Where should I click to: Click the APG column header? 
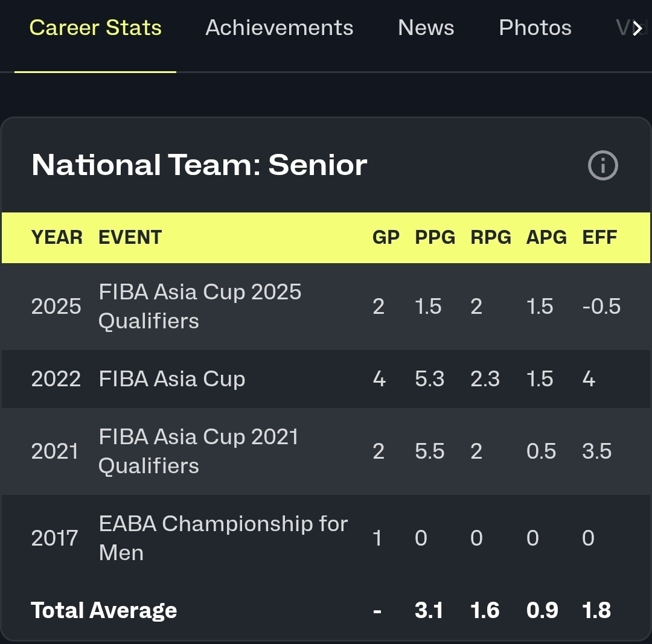546,237
